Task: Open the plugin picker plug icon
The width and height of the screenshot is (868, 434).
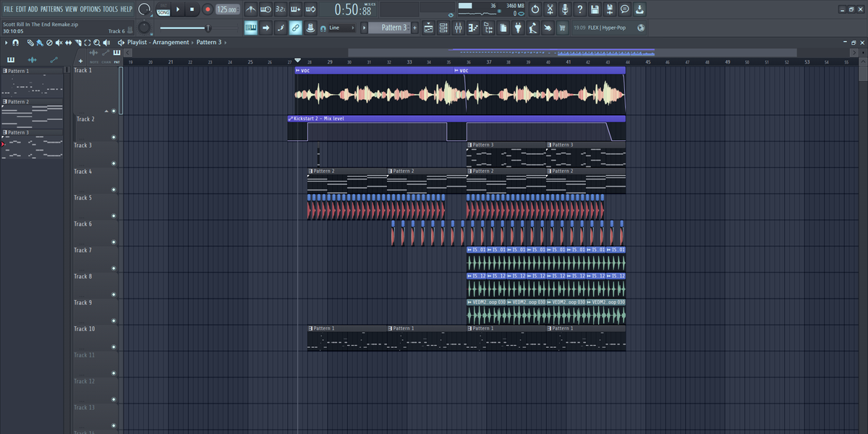Action: pyautogui.click(x=518, y=28)
